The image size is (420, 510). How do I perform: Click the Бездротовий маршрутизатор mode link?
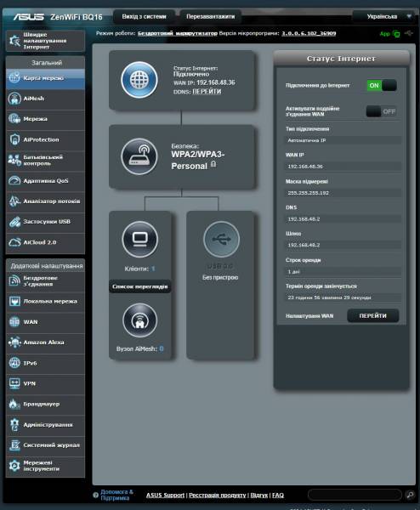(178, 33)
